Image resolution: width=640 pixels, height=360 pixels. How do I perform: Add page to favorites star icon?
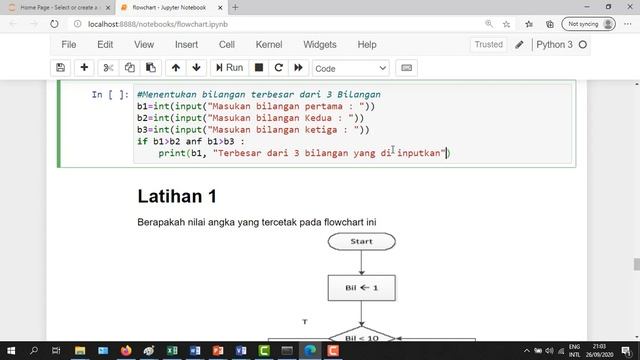[507, 24]
